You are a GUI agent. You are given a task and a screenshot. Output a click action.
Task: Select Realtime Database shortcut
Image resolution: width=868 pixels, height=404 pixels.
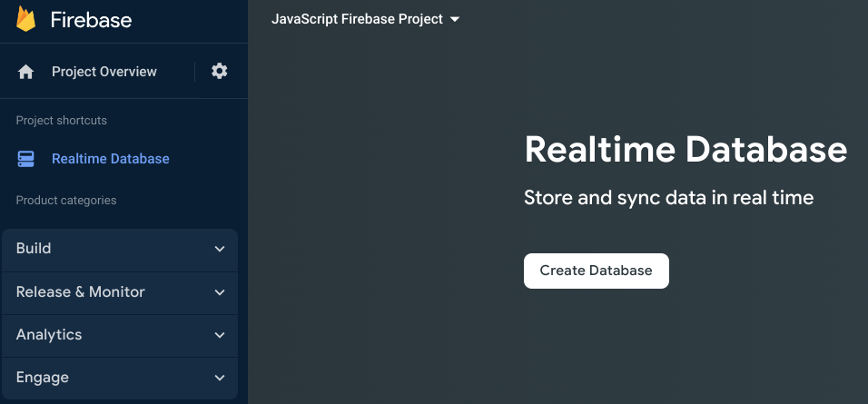[x=111, y=159]
